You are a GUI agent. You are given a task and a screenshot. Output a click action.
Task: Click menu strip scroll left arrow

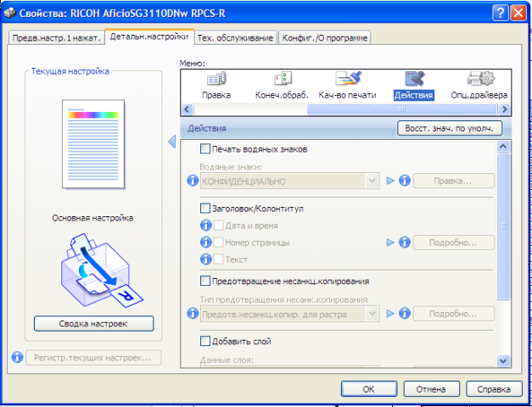coord(187,109)
